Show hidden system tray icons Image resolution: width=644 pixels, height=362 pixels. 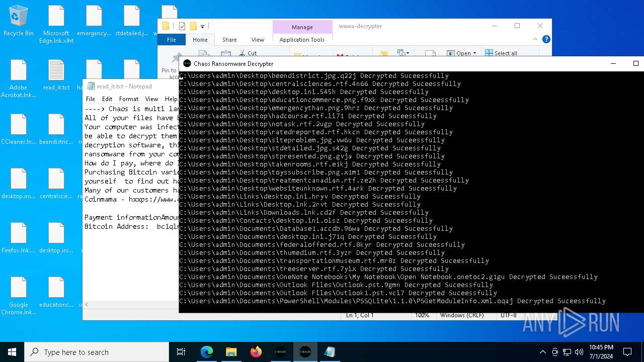coord(542,352)
